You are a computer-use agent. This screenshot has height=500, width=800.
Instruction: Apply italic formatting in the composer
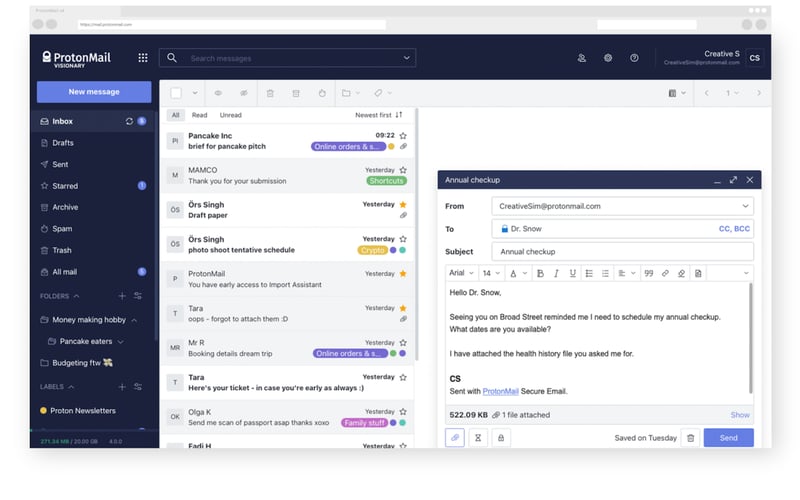coord(557,273)
